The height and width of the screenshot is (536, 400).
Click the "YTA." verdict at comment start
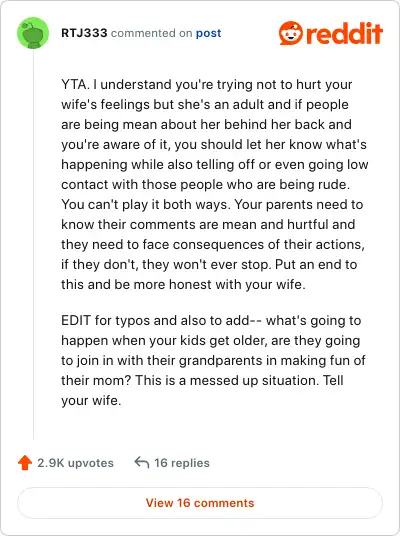(76, 84)
